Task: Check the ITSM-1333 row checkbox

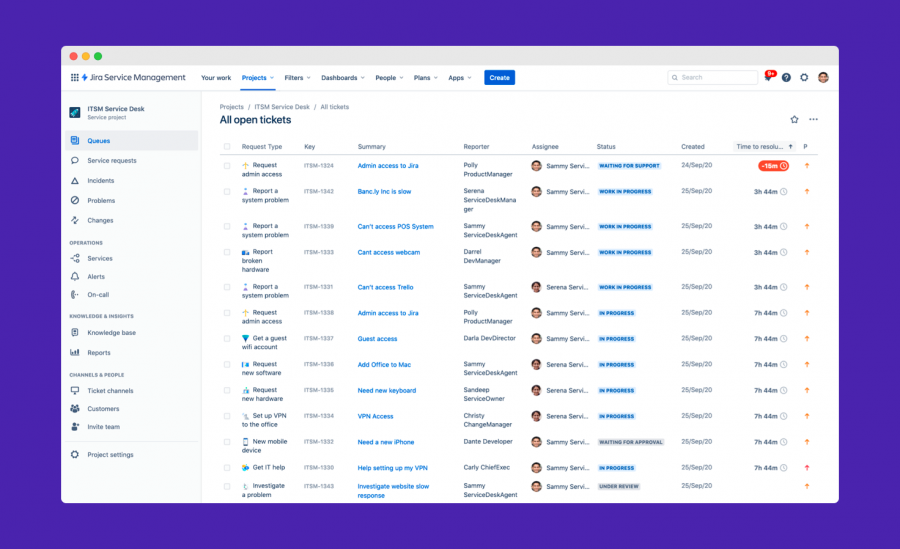Action: point(227,252)
